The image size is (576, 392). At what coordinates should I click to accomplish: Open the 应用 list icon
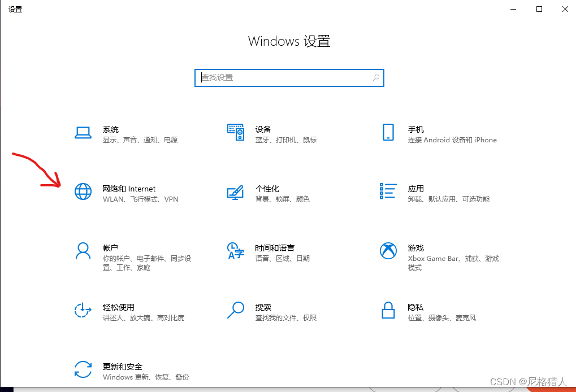point(388,191)
